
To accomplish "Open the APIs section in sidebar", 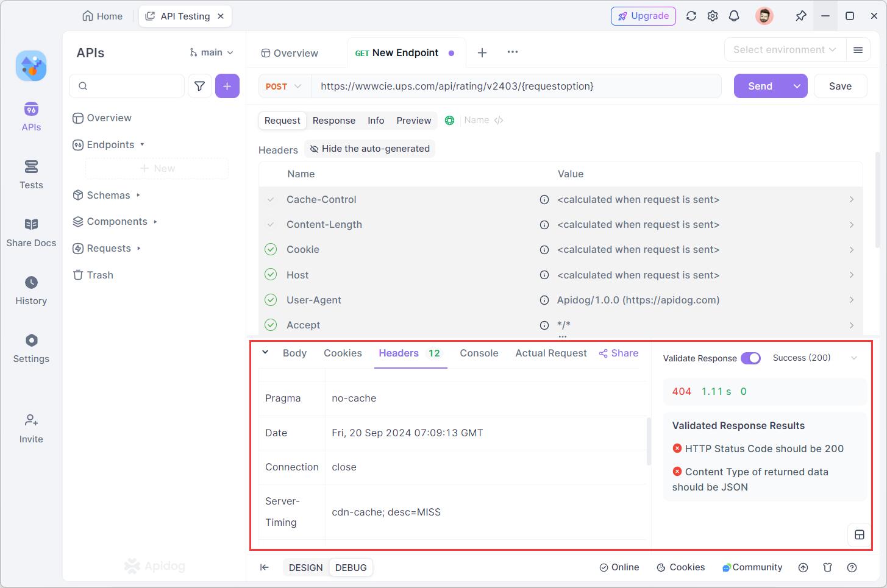I will 31,117.
